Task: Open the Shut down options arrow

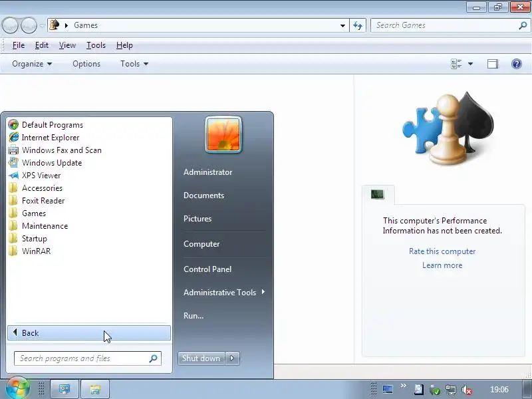Action: 232,358
